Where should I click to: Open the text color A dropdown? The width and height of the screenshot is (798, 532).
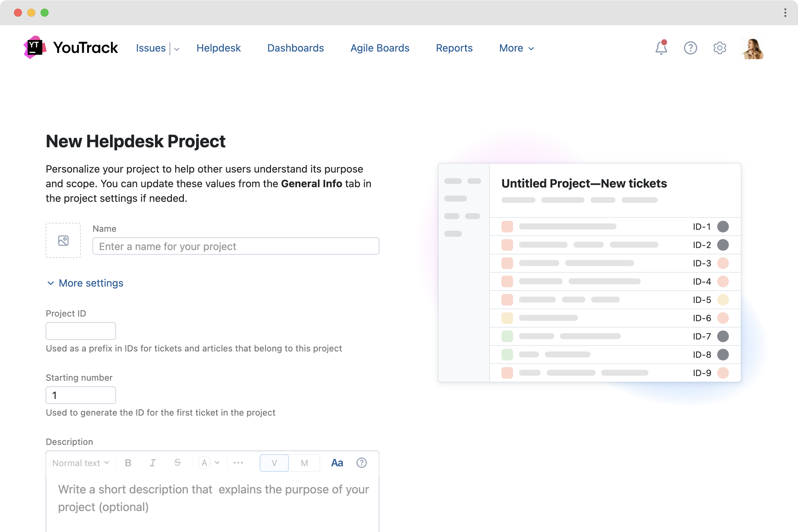tap(209, 463)
